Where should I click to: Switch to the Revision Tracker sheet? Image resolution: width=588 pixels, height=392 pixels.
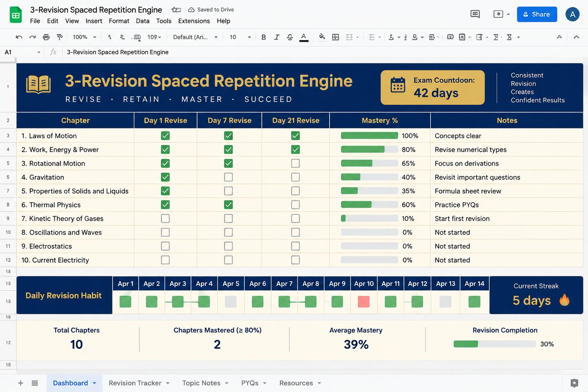(x=135, y=383)
